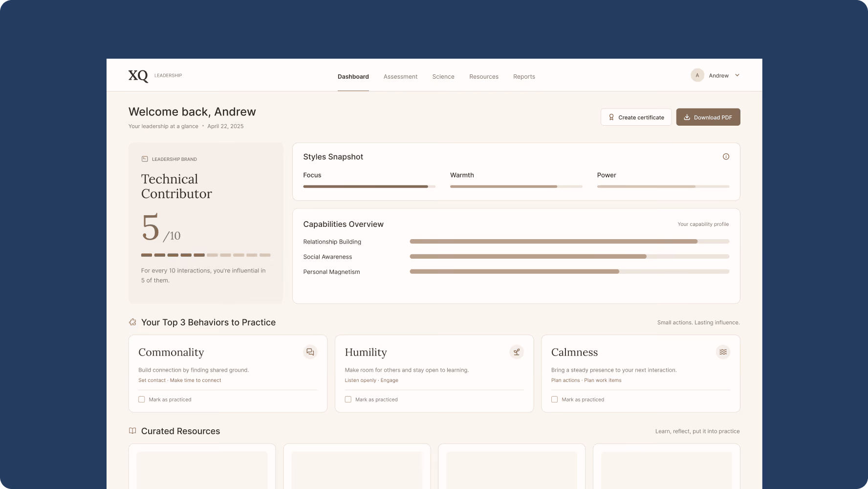Click the Warmth style progress bar
Viewport: 868px width, 489px height.
click(516, 186)
